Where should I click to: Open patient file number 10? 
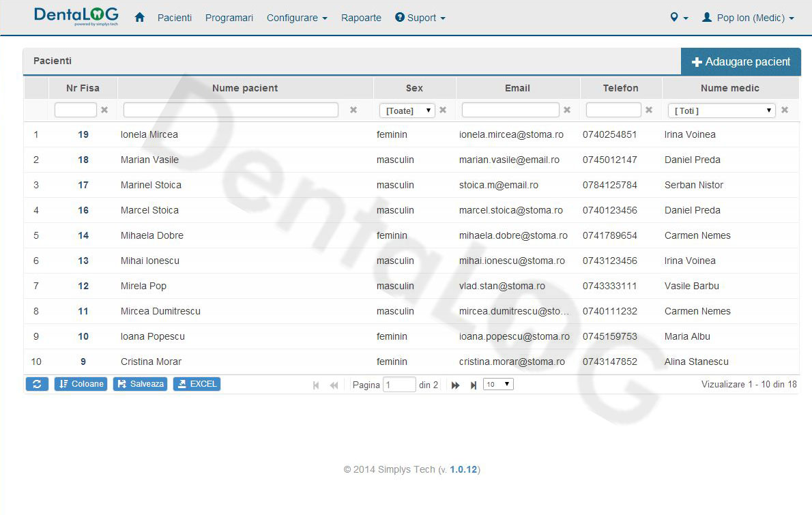coord(83,336)
